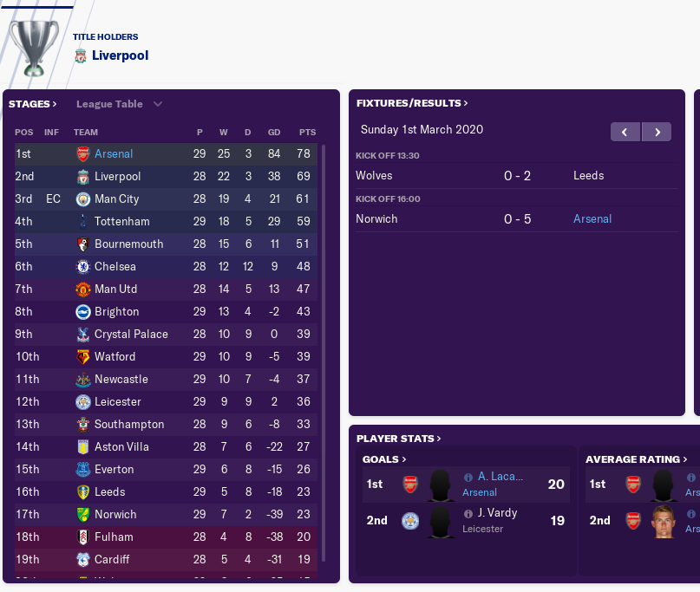Open the Goals stats list
This screenshot has height=592, width=700.
point(384,459)
